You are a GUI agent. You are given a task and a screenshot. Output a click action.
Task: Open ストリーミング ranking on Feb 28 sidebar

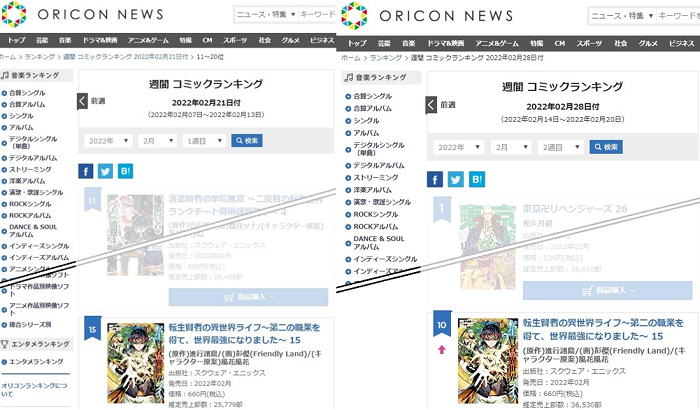[376, 177]
